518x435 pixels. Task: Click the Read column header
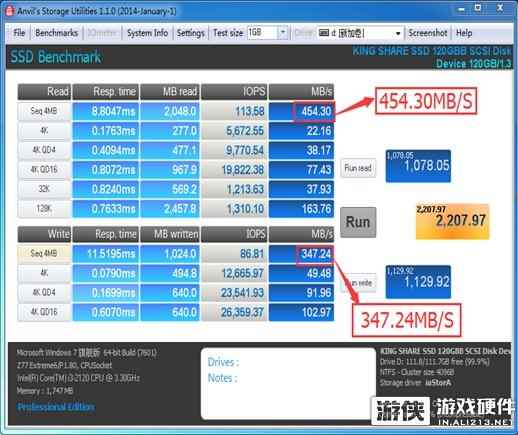[44, 92]
